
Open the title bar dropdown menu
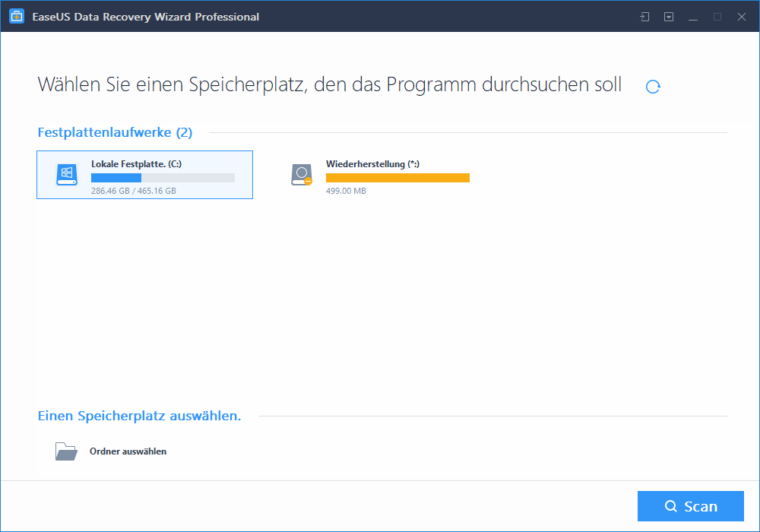[x=669, y=17]
